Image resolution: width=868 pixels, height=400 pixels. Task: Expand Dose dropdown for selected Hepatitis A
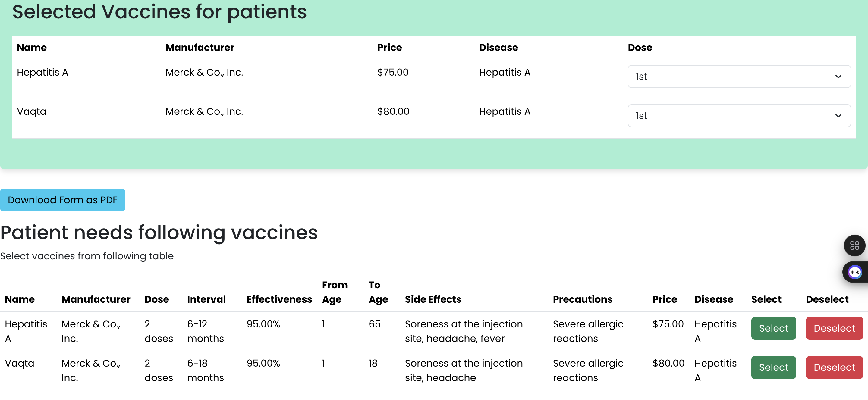pos(739,77)
